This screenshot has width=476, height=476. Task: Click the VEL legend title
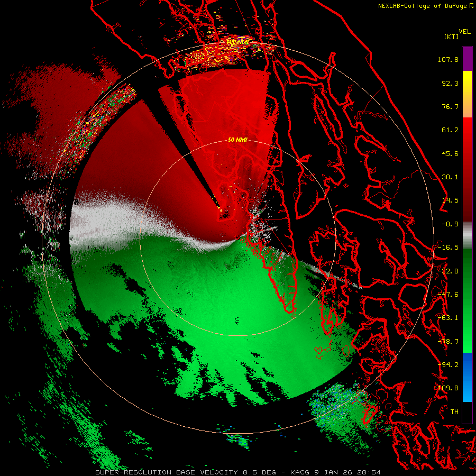[x=464, y=32]
